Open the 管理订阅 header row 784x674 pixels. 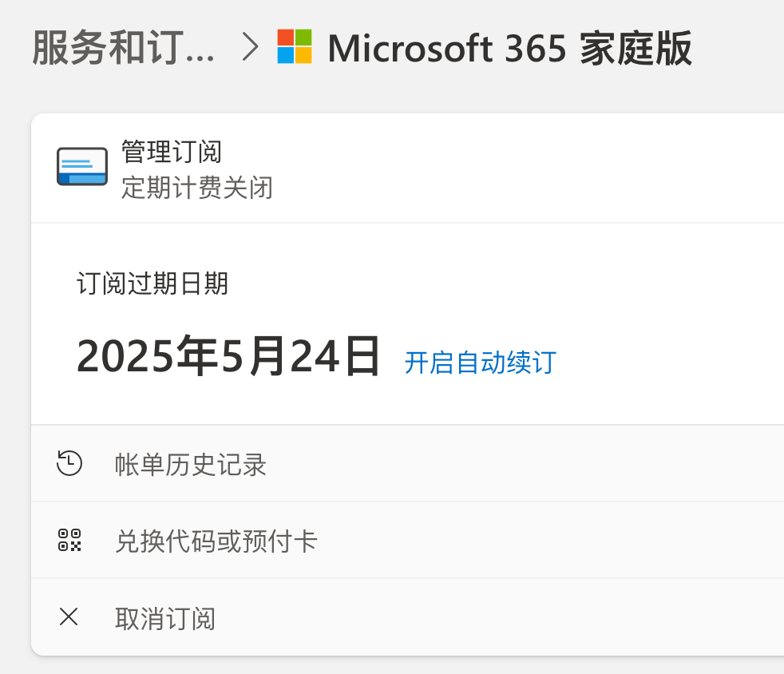click(x=407, y=168)
